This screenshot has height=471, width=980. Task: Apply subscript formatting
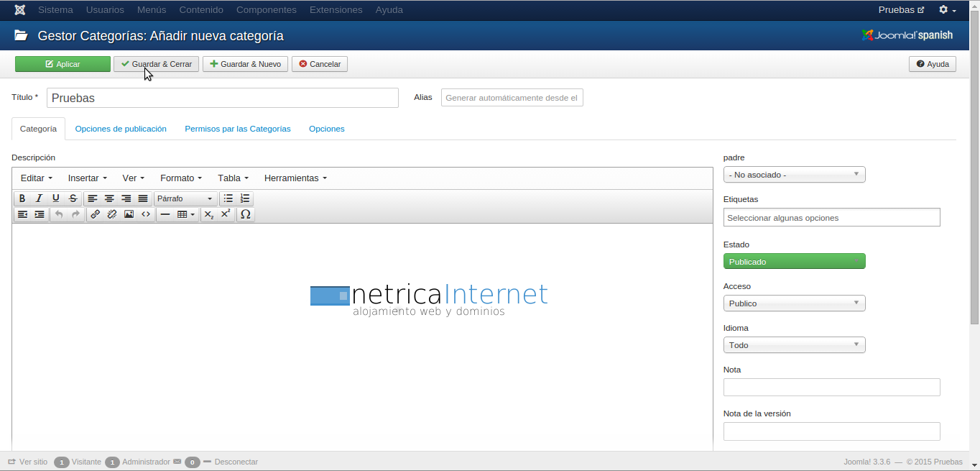(209, 214)
